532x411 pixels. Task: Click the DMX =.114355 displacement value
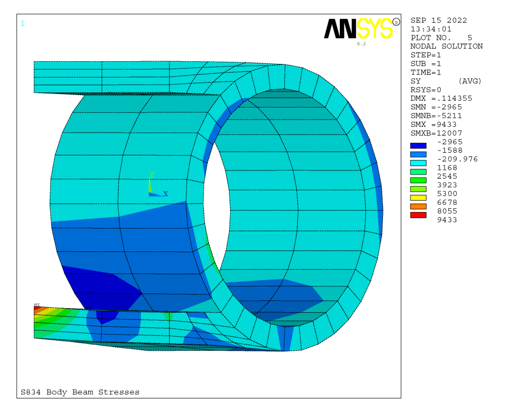click(441, 98)
